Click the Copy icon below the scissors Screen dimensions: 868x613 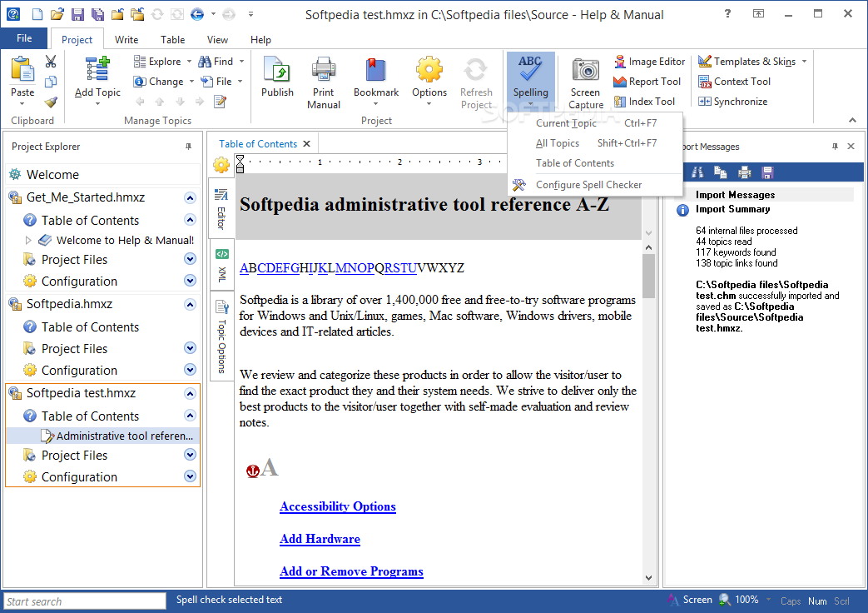(x=51, y=82)
